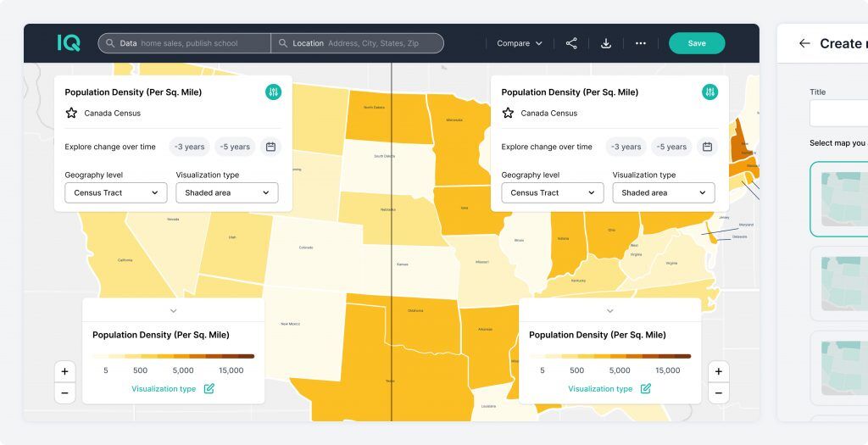The width and height of the screenshot is (868, 445).
Task: Collapse the left legend card chevron
Action: 173,311
